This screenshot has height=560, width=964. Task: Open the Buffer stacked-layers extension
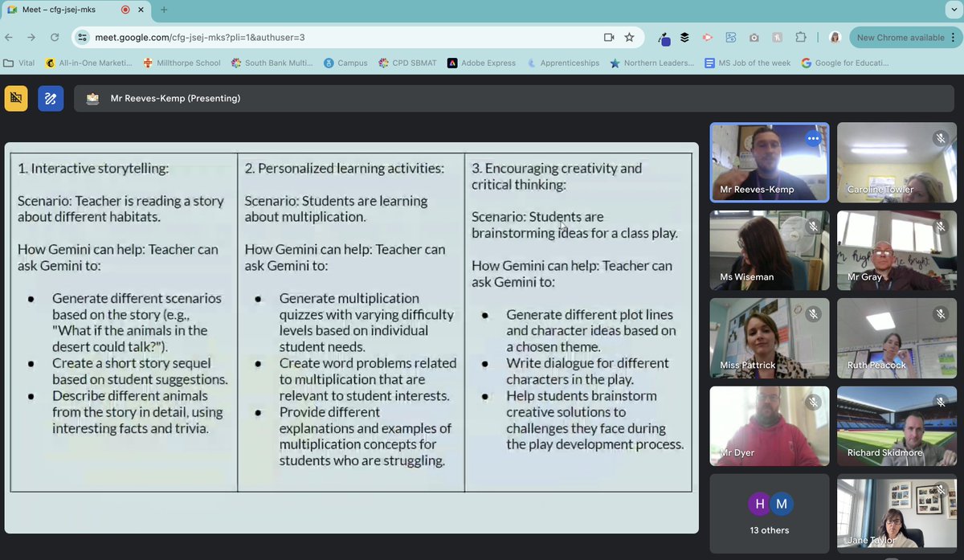tap(684, 37)
